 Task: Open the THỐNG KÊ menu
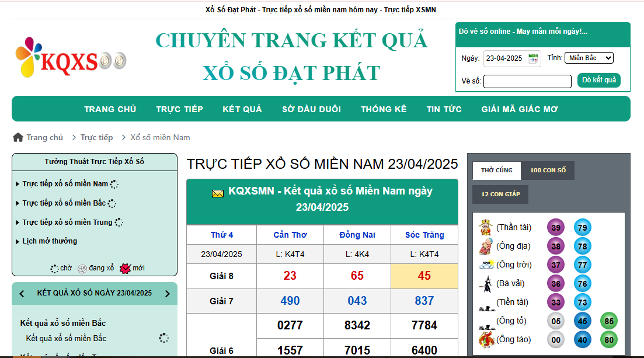coord(384,109)
